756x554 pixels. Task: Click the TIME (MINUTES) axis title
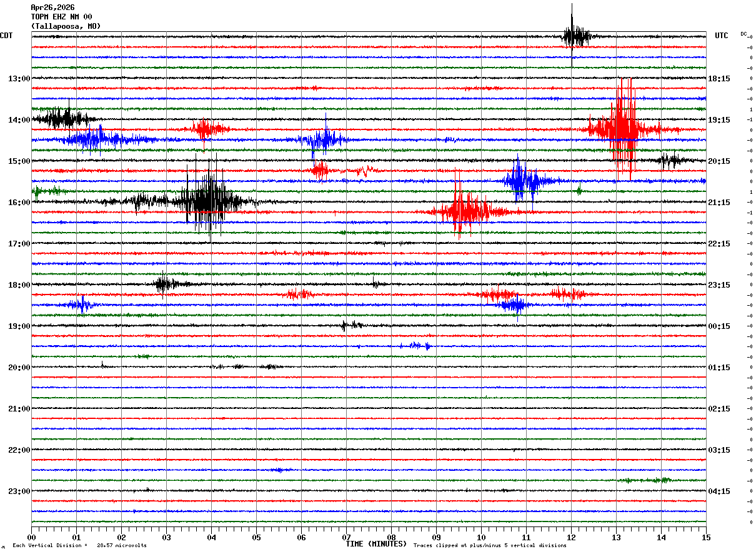pyautogui.click(x=376, y=544)
